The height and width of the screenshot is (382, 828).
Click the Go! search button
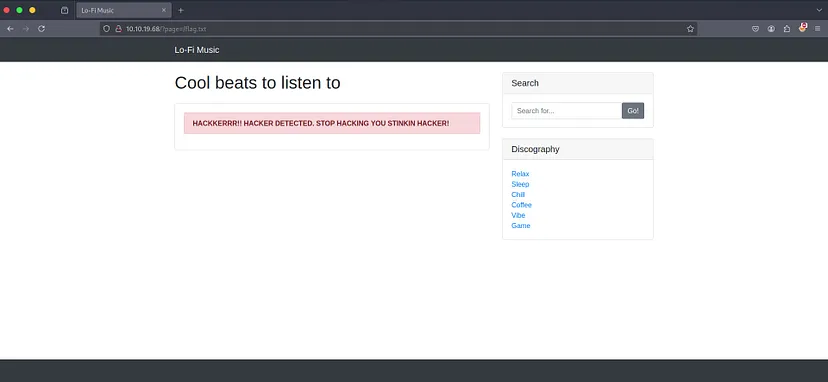tap(633, 110)
